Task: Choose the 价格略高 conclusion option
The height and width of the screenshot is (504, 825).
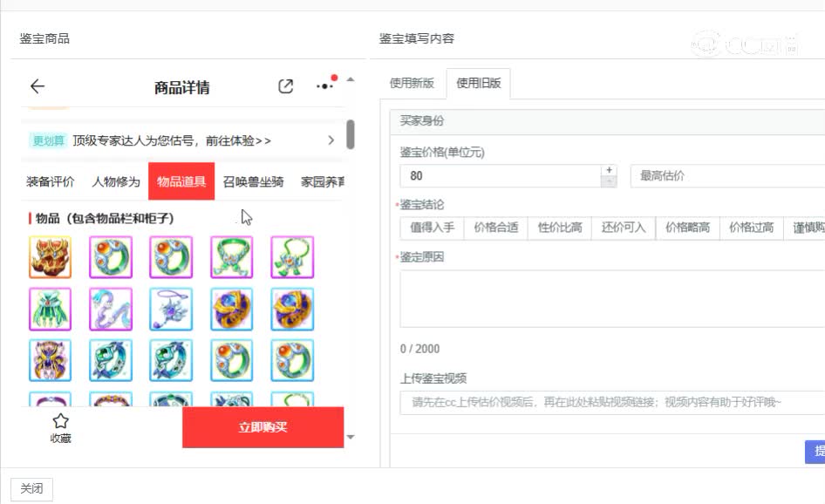Action: pyautogui.click(x=687, y=228)
